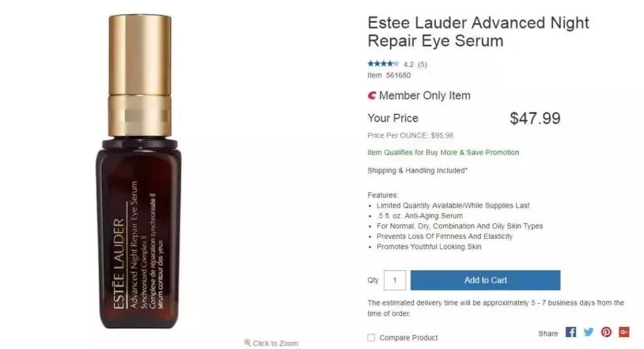Click the Member Only Item label
644x349 pixels.
pyautogui.click(x=425, y=96)
